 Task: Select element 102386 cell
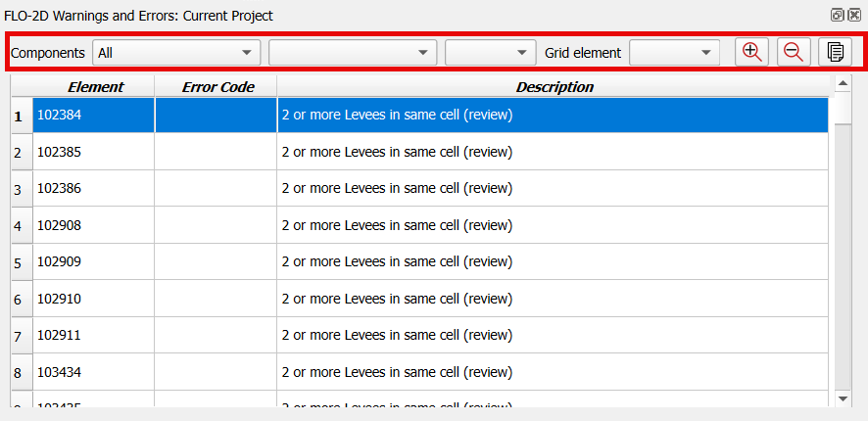point(94,188)
